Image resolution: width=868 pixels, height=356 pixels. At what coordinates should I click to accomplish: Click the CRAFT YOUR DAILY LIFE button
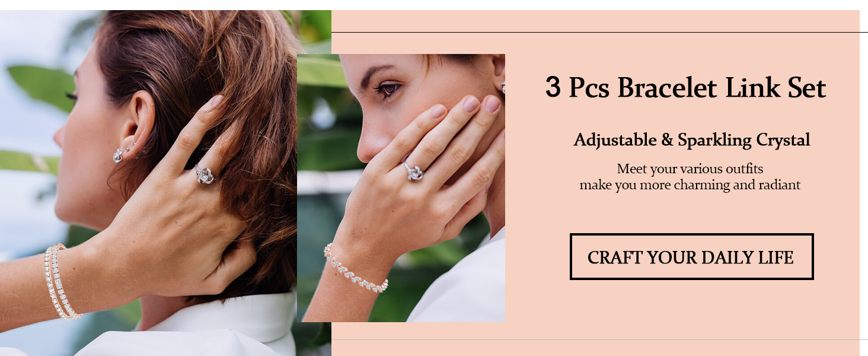click(691, 257)
